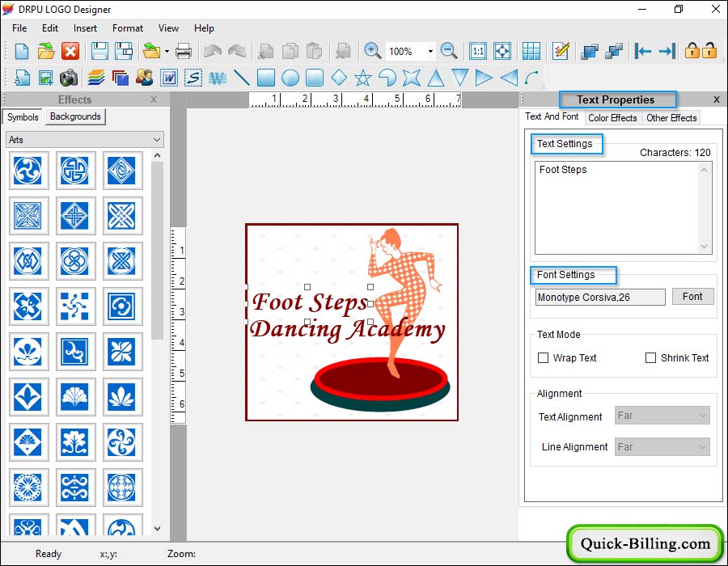Click the symbols list scroll down arrow

(158, 529)
